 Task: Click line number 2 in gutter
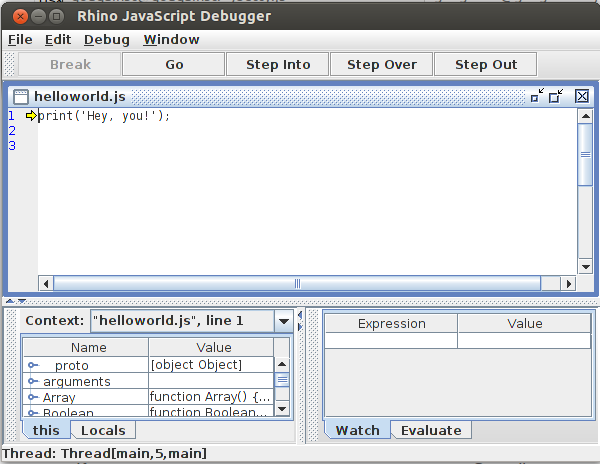click(12, 131)
